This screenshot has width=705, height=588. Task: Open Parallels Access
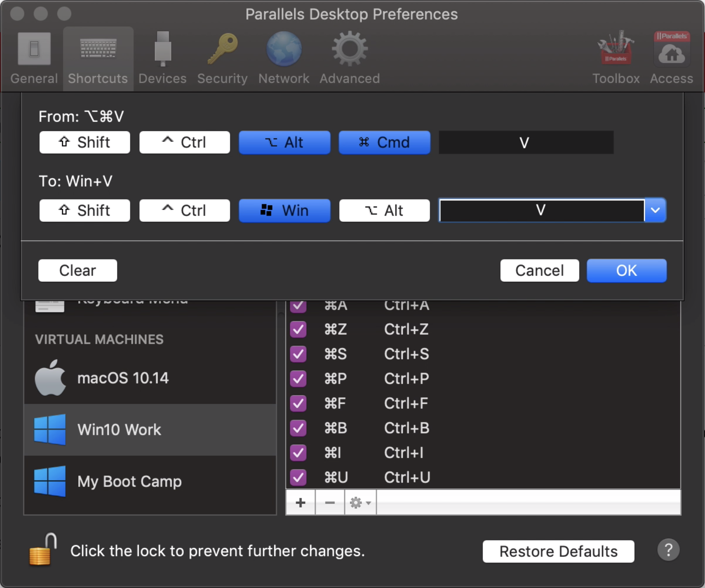[671, 59]
